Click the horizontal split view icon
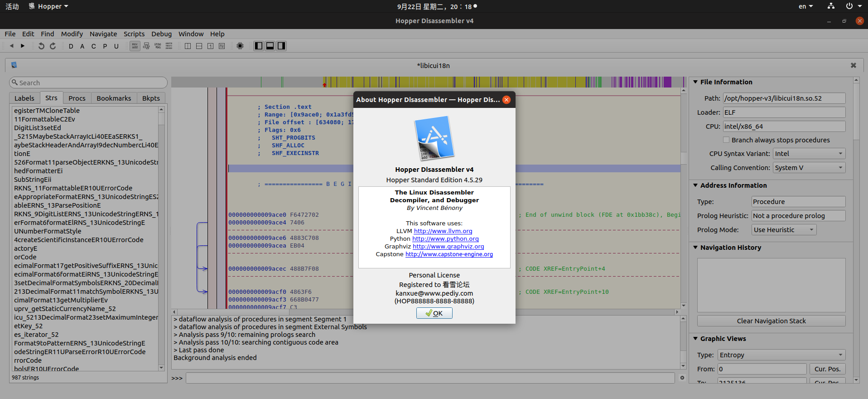This screenshot has width=868, height=399. pyautogui.click(x=199, y=46)
